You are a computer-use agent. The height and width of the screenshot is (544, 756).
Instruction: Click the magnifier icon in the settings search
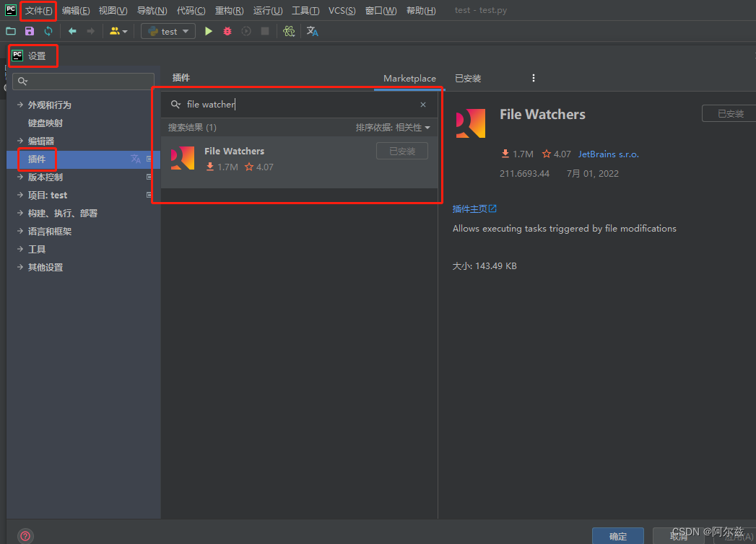coord(22,81)
